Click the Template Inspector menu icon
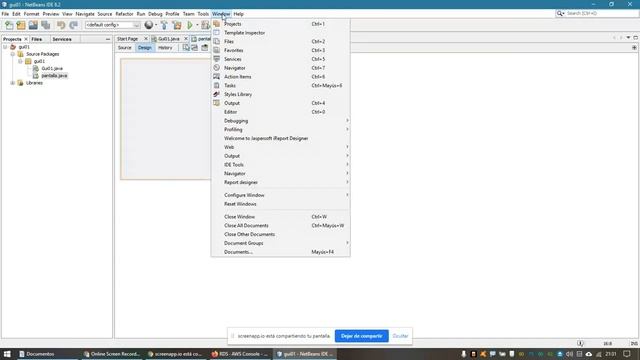 coord(217,33)
